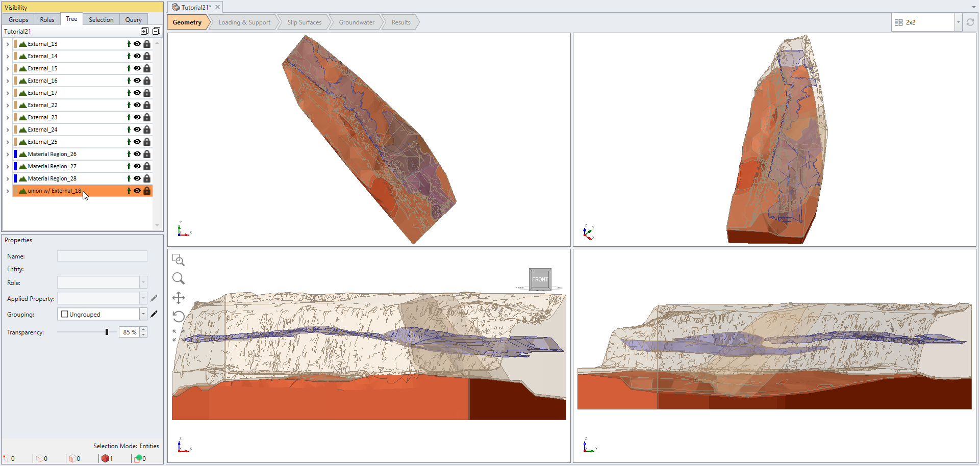Open the Selection tab in Visibility panel

[x=100, y=19]
